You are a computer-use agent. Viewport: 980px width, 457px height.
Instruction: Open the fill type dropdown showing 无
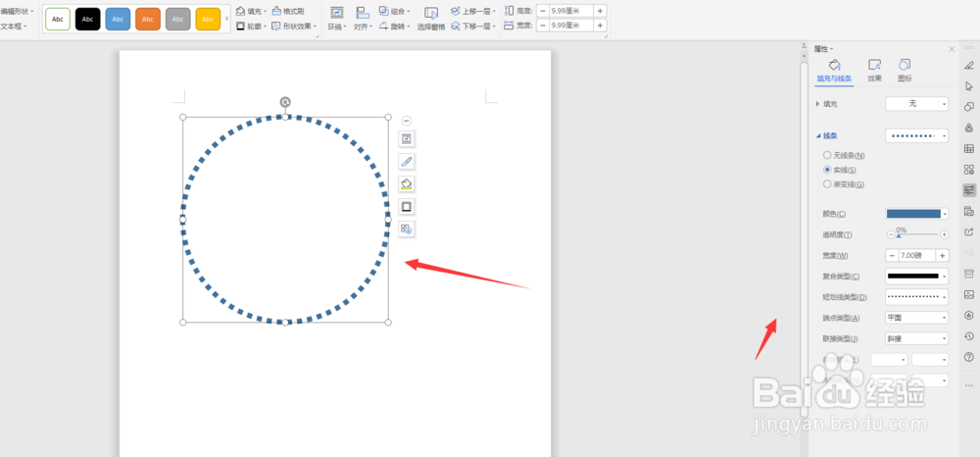[x=916, y=104]
